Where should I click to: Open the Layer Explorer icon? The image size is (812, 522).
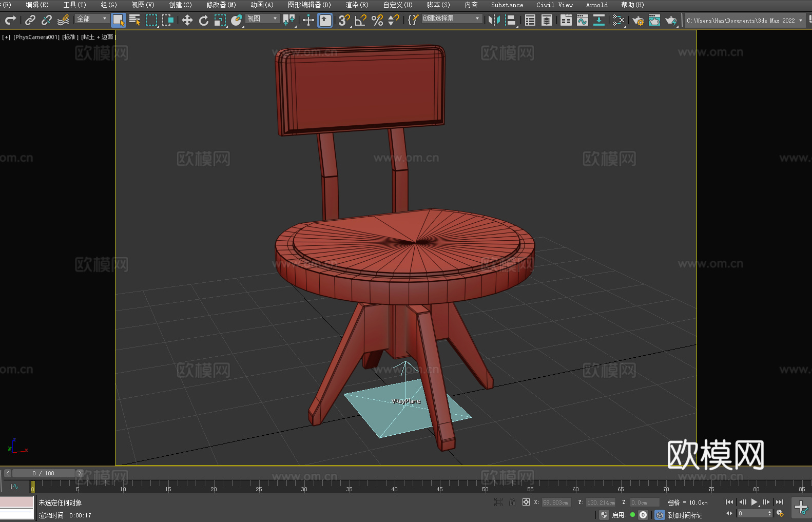547,20
